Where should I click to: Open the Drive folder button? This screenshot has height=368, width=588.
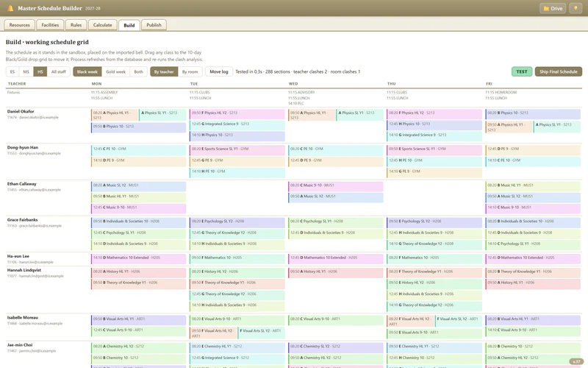point(553,8)
